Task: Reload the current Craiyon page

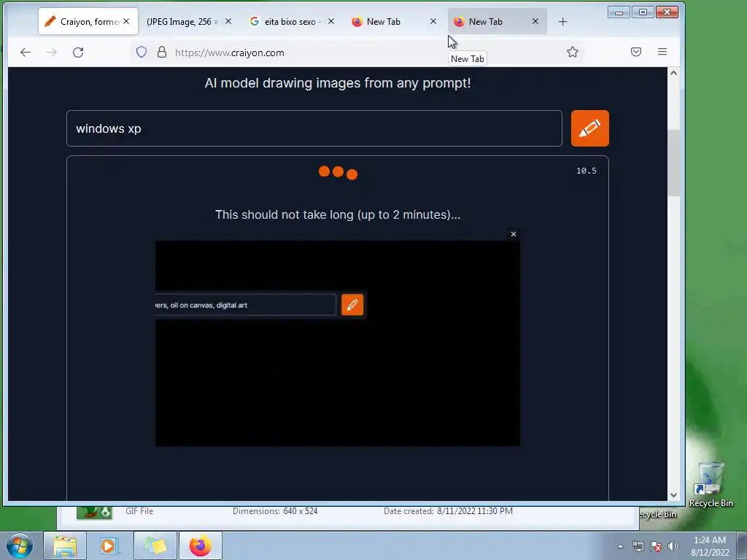Action: 78,52
